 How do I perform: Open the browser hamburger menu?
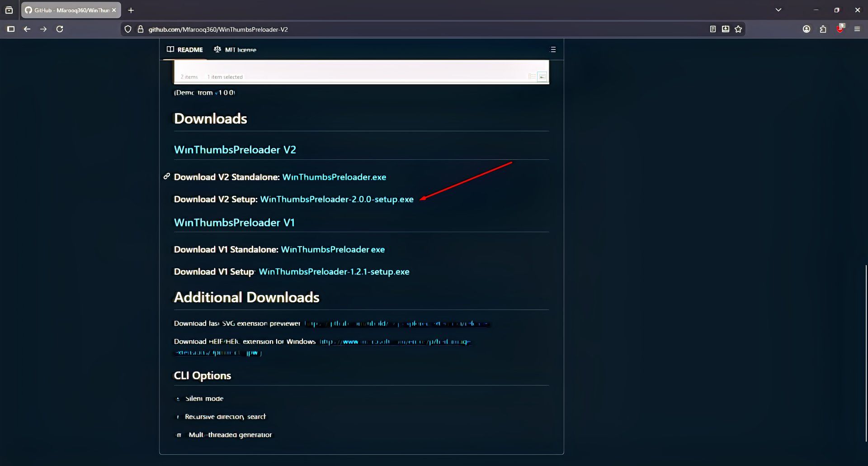click(x=857, y=29)
